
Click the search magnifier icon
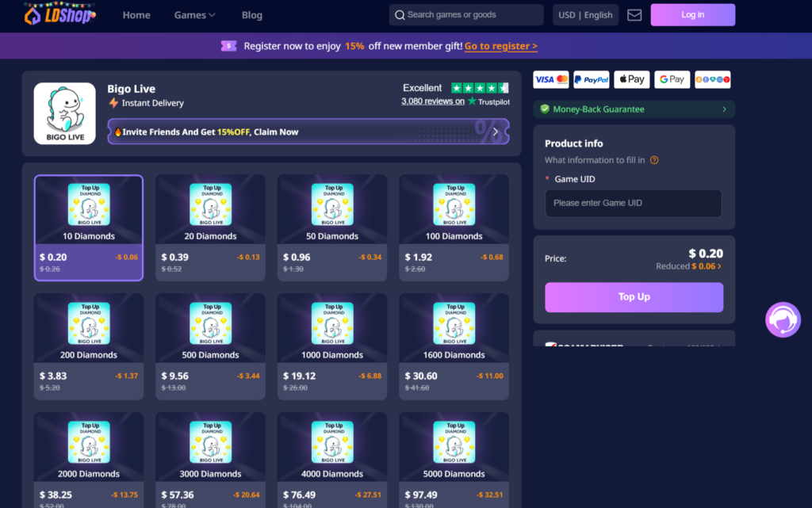400,15
